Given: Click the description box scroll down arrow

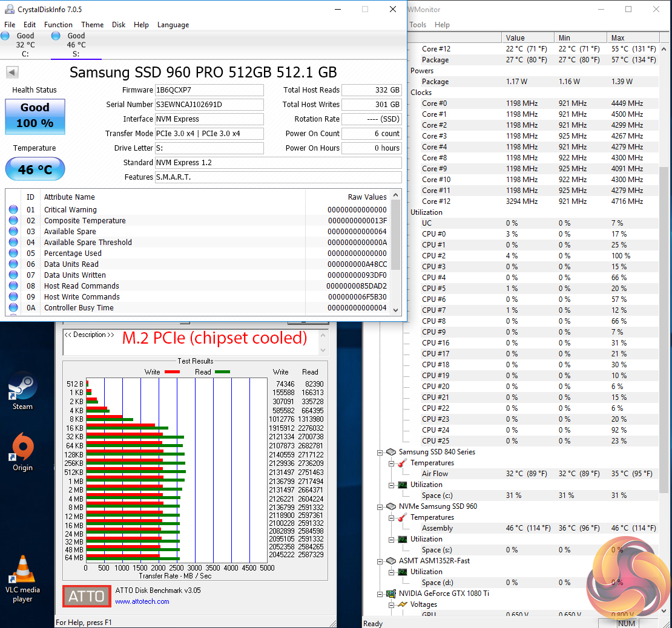Looking at the screenshot, I should (x=323, y=350).
